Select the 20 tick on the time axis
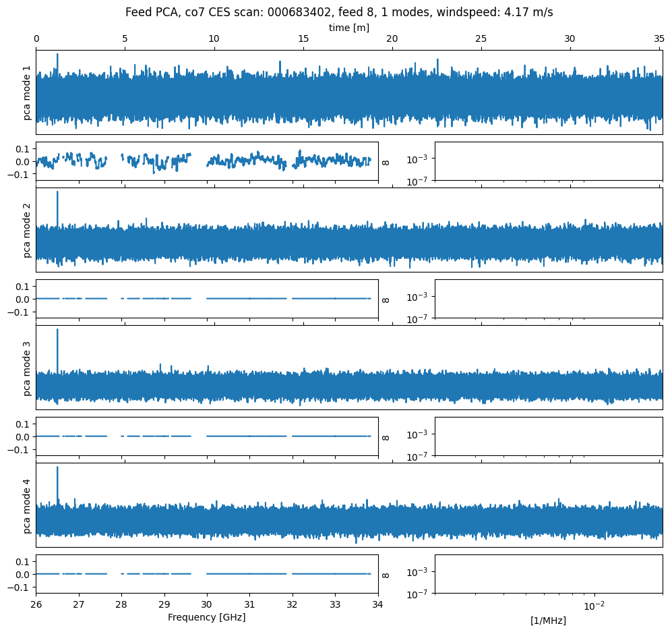Screen dimensions: 672x632 (392, 39)
